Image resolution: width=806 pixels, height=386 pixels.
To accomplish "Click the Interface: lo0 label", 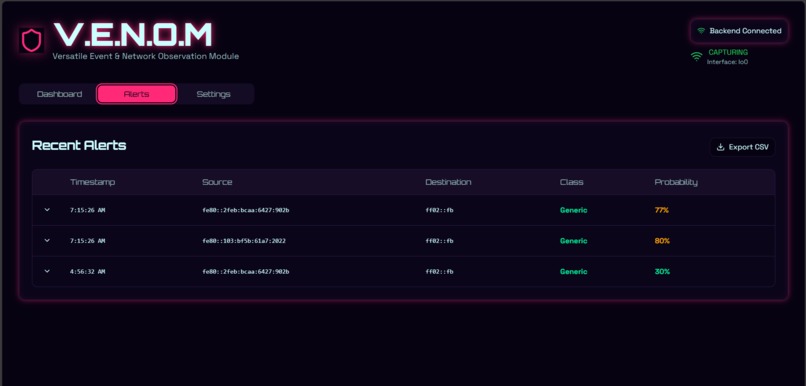I will 727,62.
